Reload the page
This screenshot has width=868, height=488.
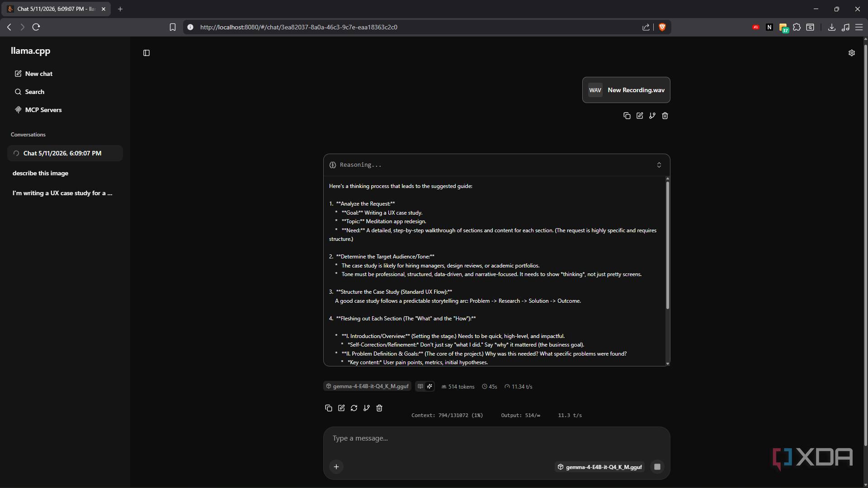(x=36, y=27)
